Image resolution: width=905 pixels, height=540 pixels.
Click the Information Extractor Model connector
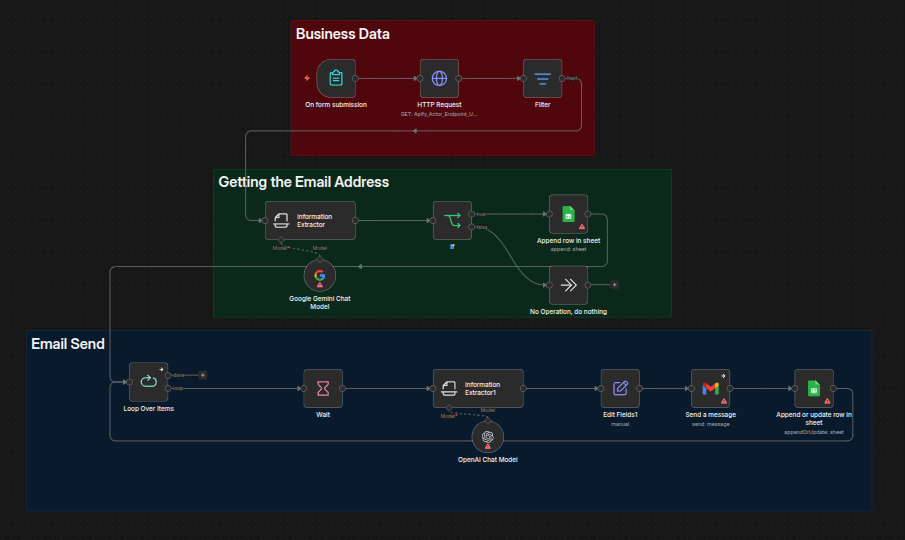click(x=281, y=240)
